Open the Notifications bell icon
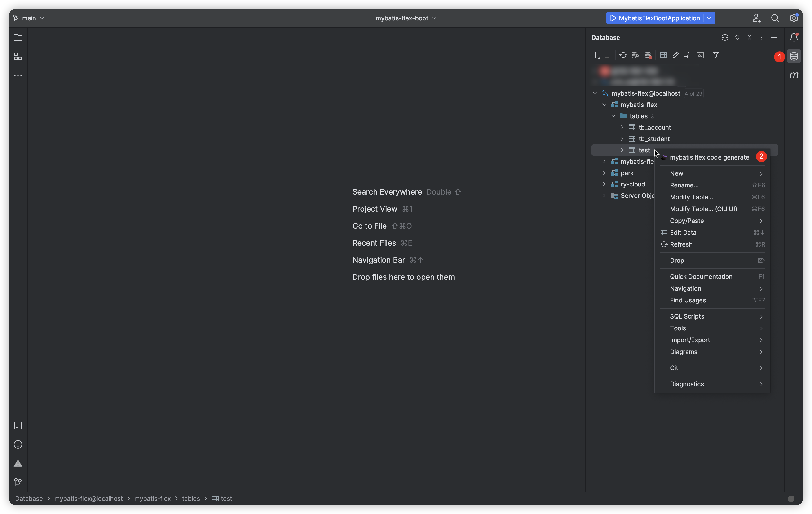The height and width of the screenshot is (514, 812). tap(794, 37)
